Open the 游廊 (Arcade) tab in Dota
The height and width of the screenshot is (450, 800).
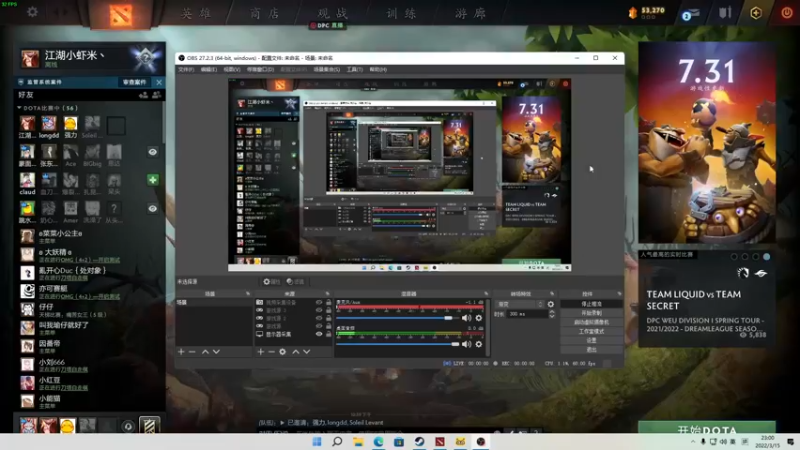(470, 13)
